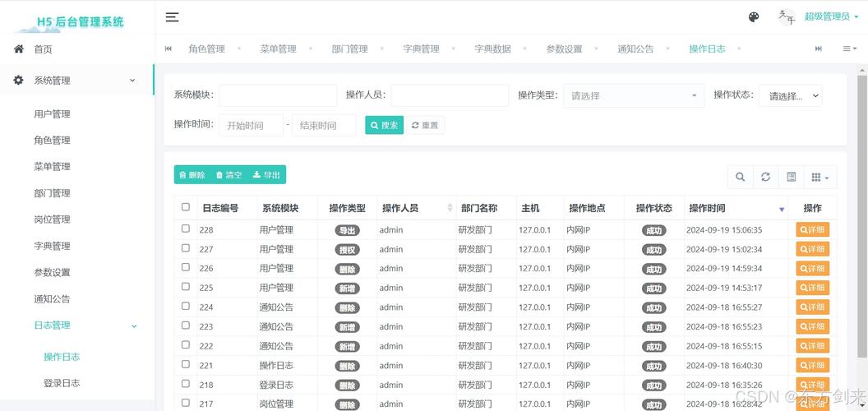Open the theme palette icon

pyautogui.click(x=754, y=17)
